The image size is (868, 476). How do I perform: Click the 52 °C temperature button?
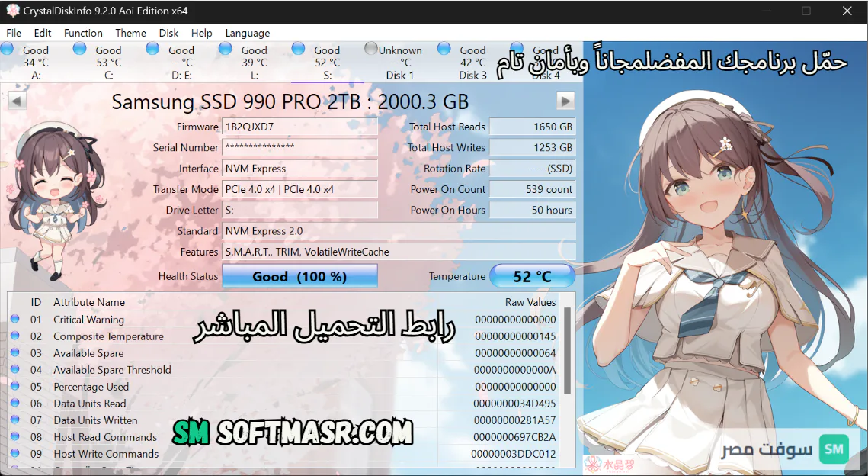pyautogui.click(x=532, y=276)
